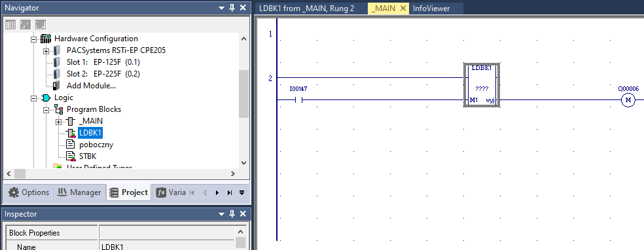Expand the _MAIN program block node
644x250 pixels.
[x=58, y=122]
